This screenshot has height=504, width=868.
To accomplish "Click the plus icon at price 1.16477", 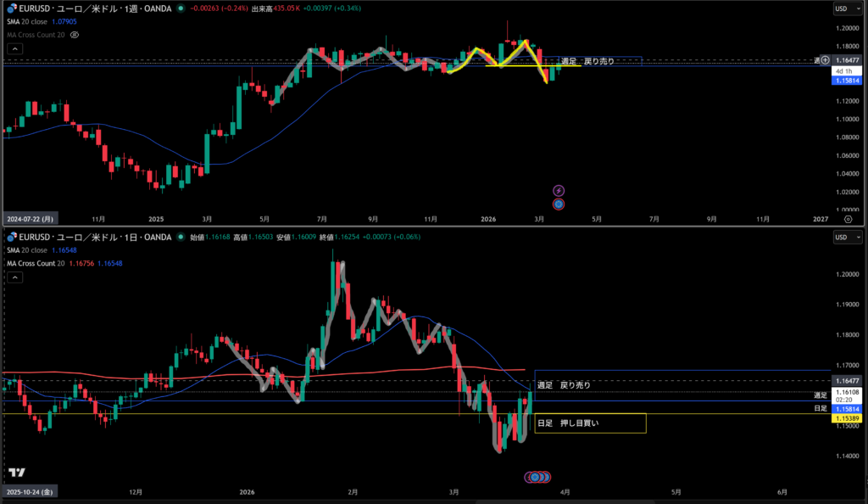I will click(x=825, y=60).
